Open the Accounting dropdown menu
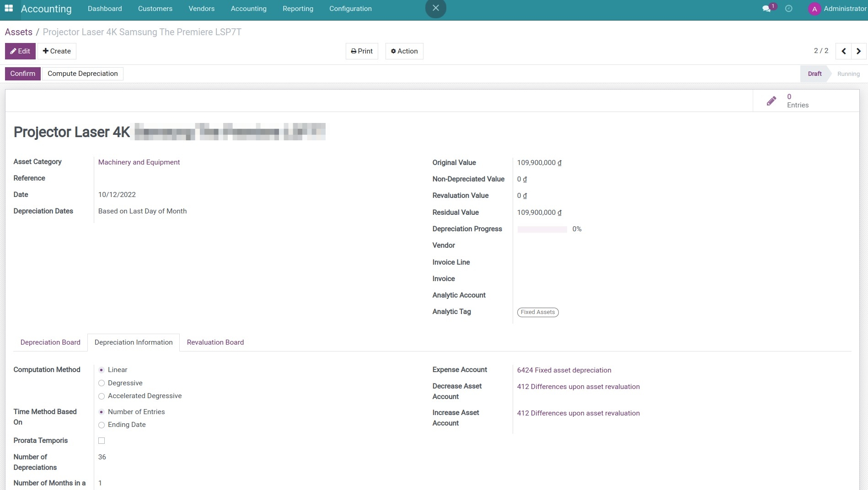The image size is (868, 490). coord(248,8)
